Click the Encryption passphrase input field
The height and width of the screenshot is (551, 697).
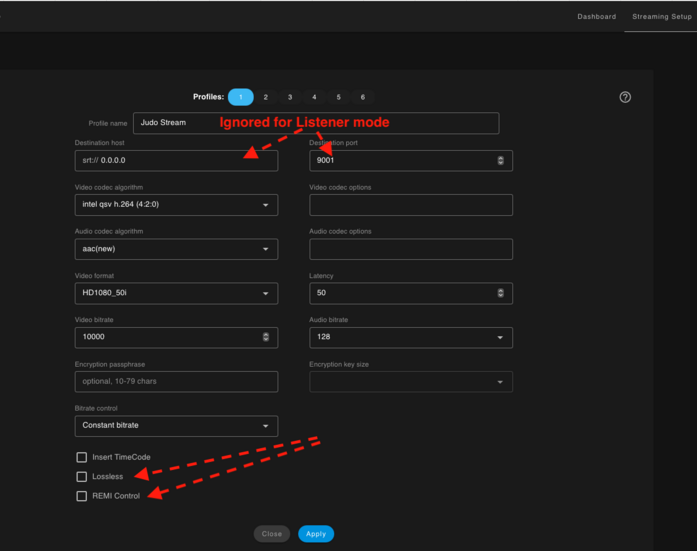click(176, 381)
